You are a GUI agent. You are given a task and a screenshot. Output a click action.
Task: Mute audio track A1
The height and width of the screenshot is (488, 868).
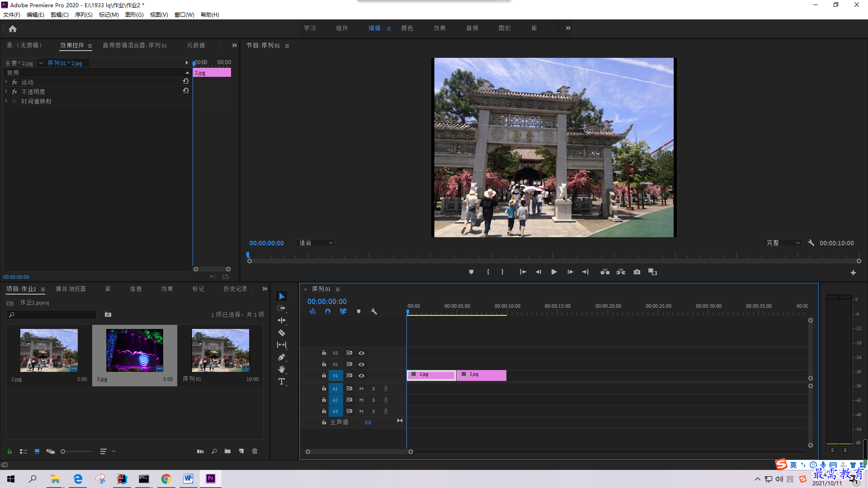[x=361, y=389]
